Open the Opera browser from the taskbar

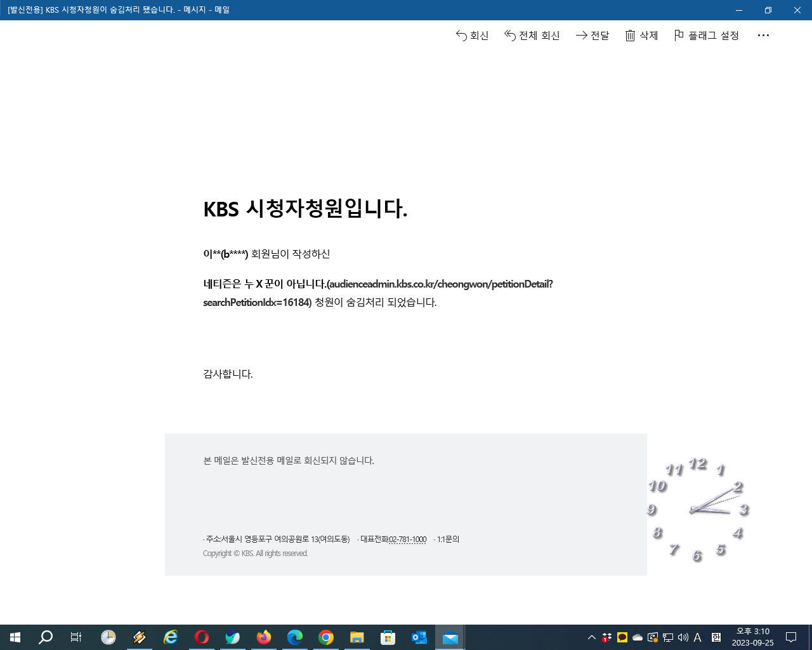point(202,637)
